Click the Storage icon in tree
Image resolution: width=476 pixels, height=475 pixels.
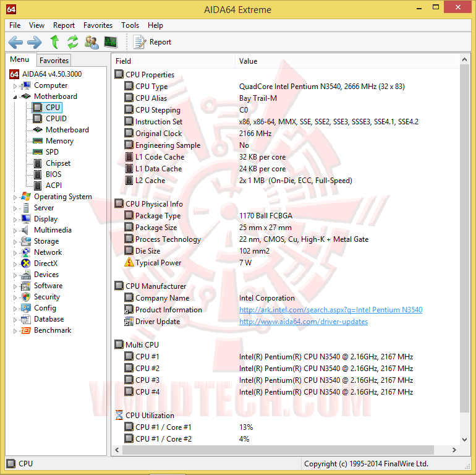click(x=26, y=241)
